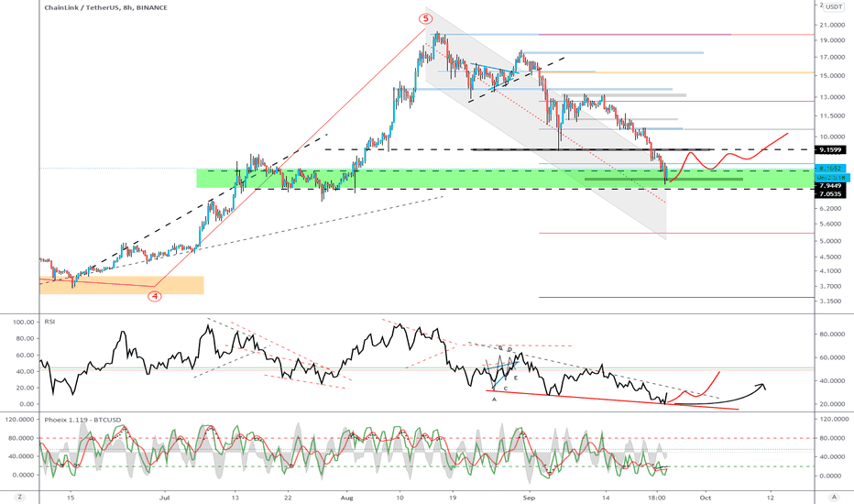Click the circled wave 5 marker
Screen dimensions: 854x504
point(425,19)
